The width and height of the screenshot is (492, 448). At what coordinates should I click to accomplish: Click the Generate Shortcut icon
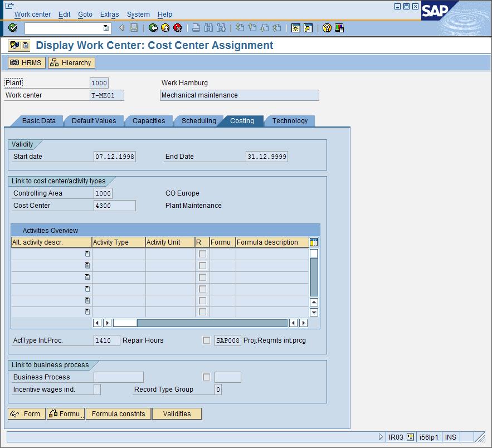pos(308,28)
